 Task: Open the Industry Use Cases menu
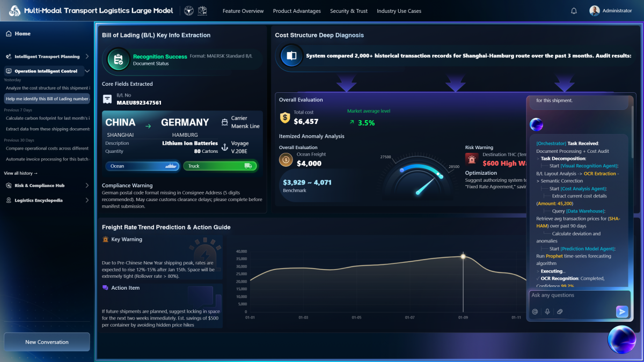click(x=399, y=11)
